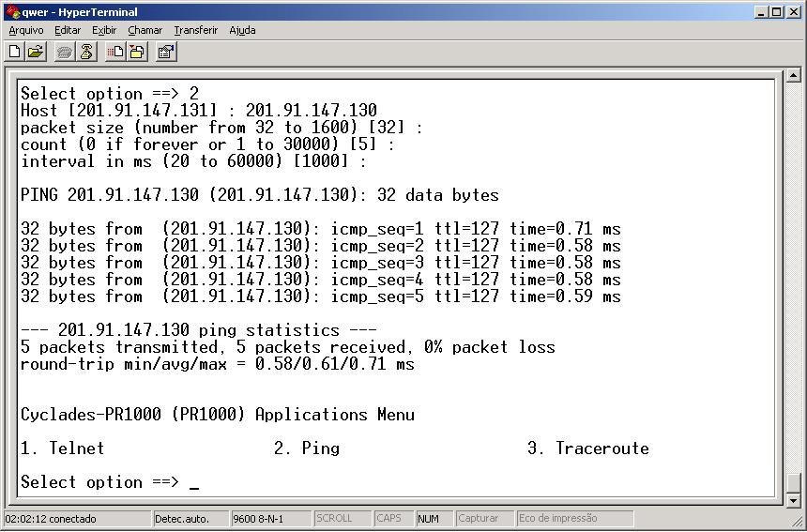
Task: Open the Exibir menu
Action: click(104, 30)
